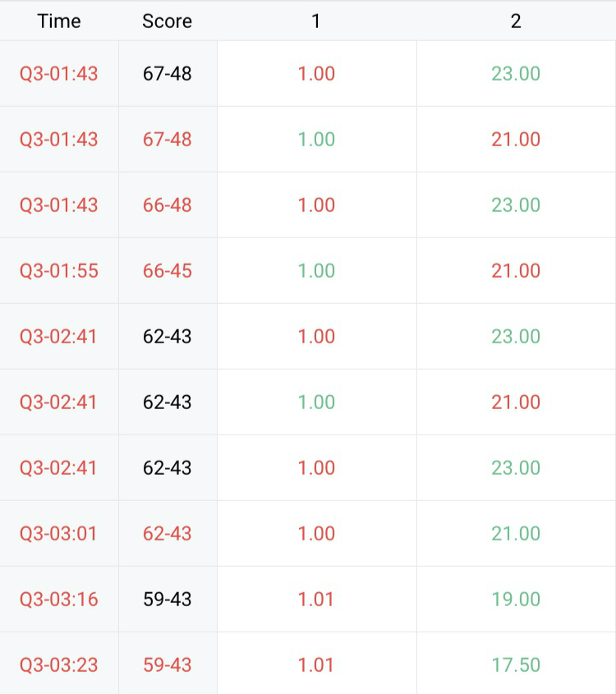The image size is (616, 694).
Task: Click the Score column header
Action: (167, 21)
